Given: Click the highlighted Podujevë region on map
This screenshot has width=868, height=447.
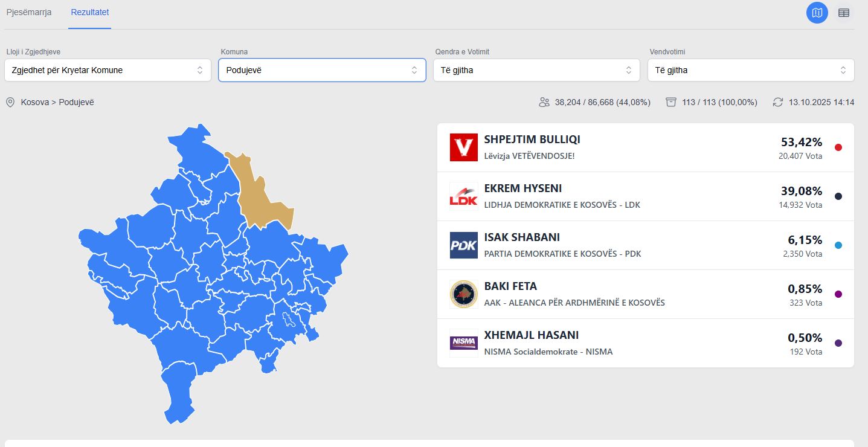Looking at the screenshot, I should tap(257, 193).
